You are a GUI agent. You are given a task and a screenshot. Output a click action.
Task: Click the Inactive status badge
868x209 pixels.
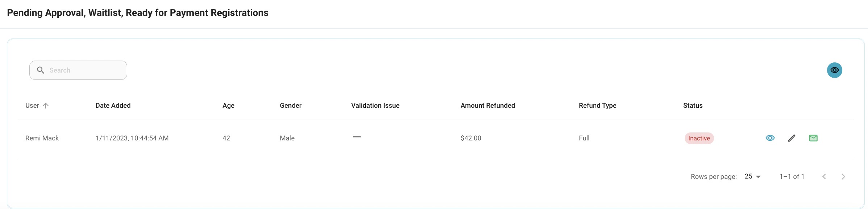coord(699,138)
